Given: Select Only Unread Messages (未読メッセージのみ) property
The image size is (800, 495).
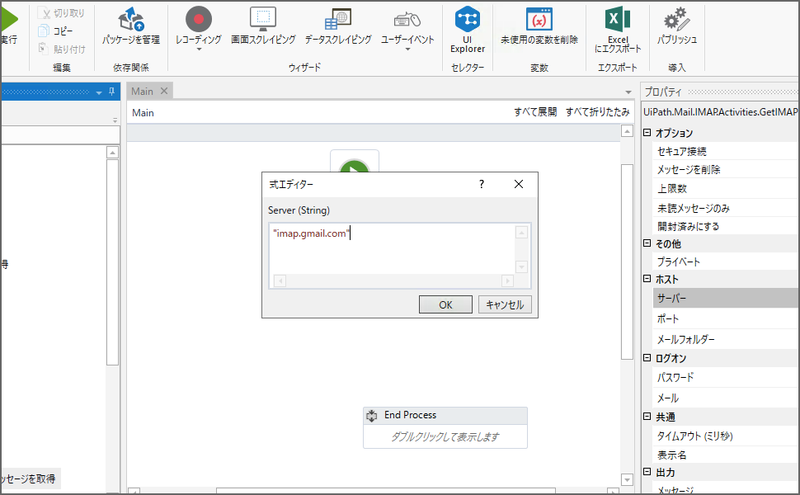Looking at the screenshot, I should pos(726,208).
